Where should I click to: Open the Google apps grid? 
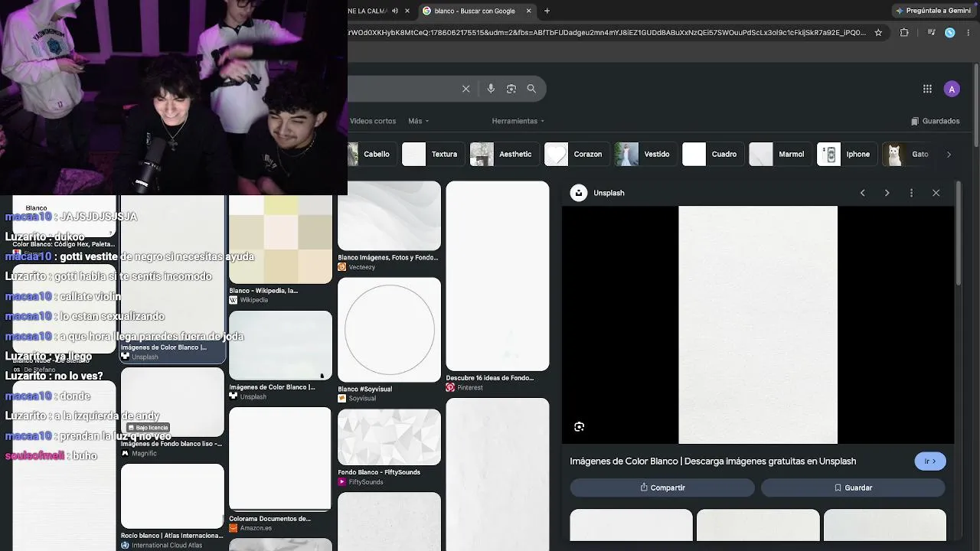pyautogui.click(x=927, y=89)
